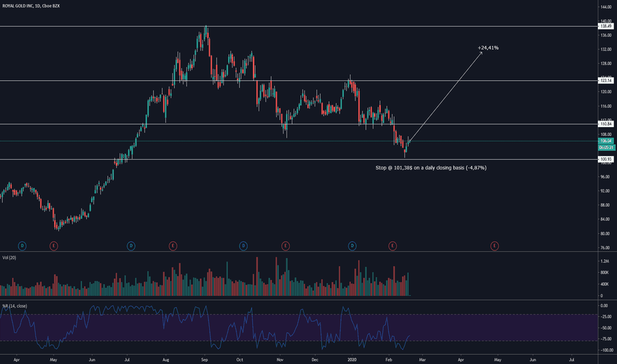The width and height of the screenshot is (617, 364).
Task: Click the Mar label on time axis
Action: click(422, 359)
